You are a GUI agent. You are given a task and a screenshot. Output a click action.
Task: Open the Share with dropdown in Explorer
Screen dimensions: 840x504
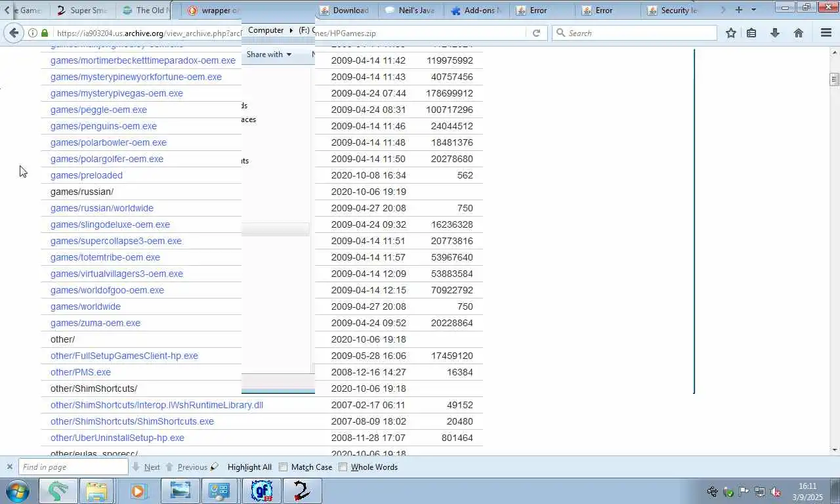268,54
